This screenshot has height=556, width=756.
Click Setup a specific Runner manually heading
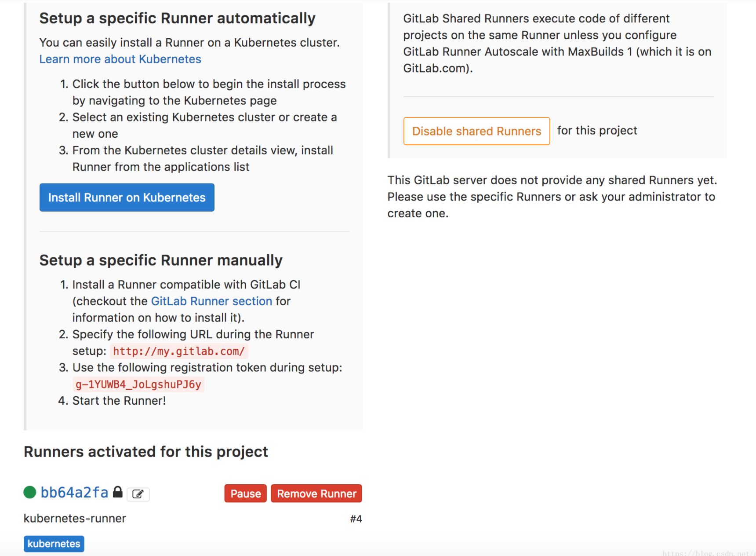[x=161, y=260]
